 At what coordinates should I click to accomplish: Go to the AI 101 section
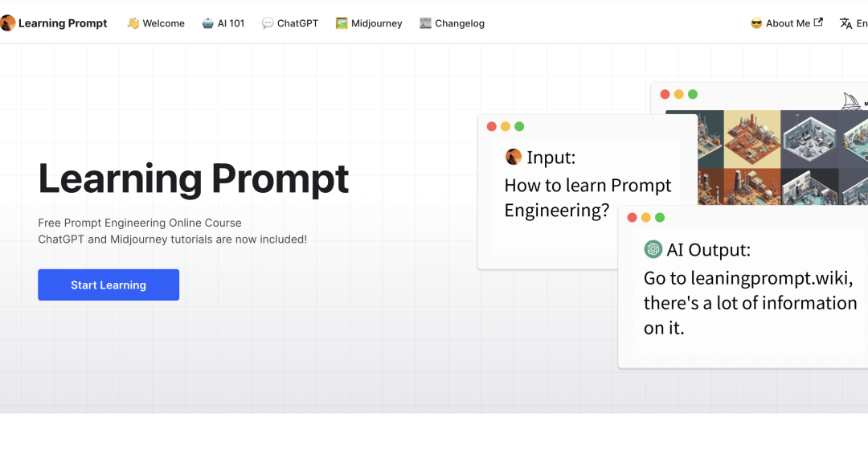tap(223, 23)
